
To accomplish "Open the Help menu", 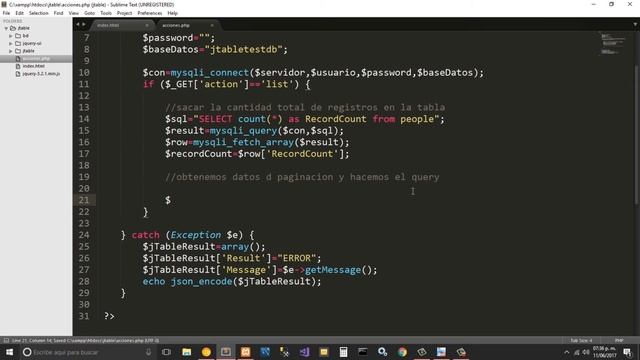I will pos(172,13).
